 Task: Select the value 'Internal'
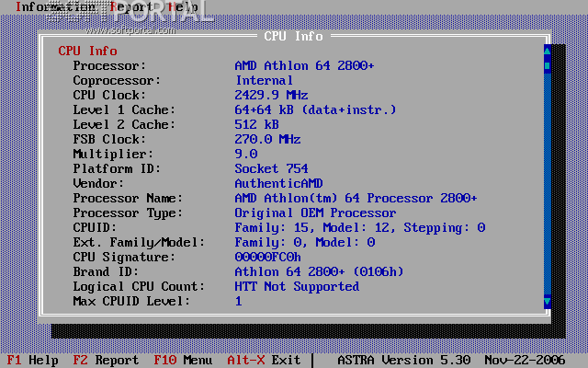pos(264,80)
